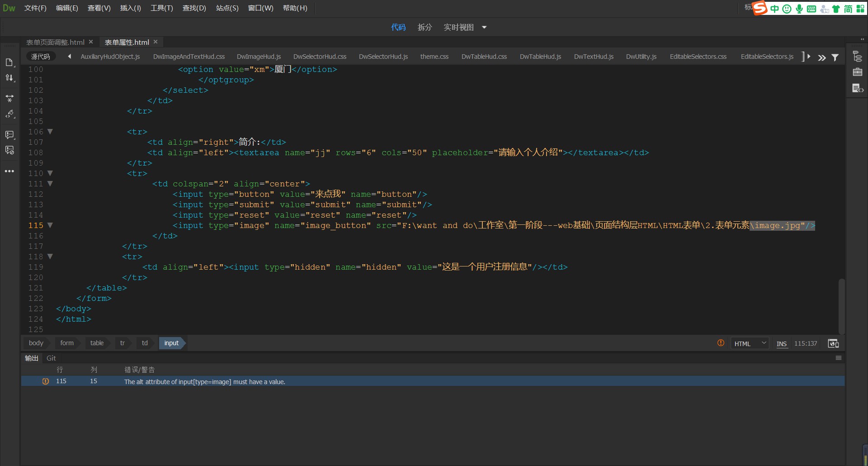
Task: Open the HTML language type dropdown
Action: (750, 343)
